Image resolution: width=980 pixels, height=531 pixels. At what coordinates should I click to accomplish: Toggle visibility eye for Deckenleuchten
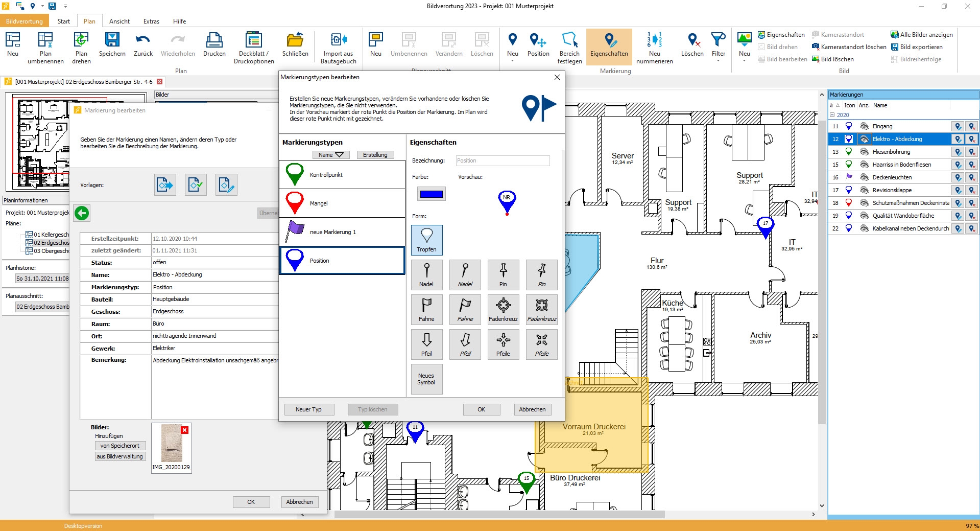pos(864,177)
